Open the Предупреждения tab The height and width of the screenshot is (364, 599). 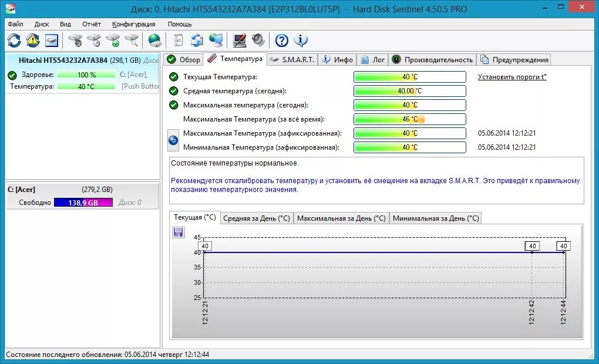[514, 59]
